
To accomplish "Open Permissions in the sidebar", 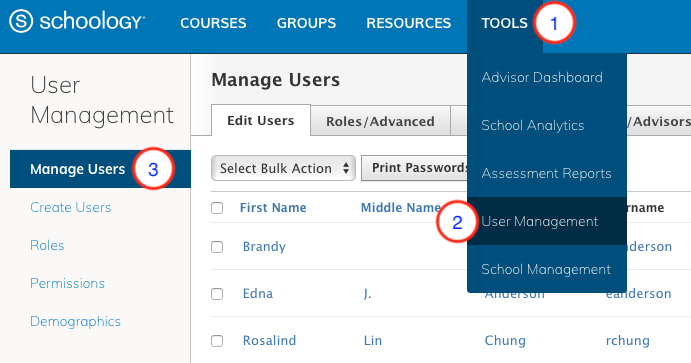I will point(67,283).
